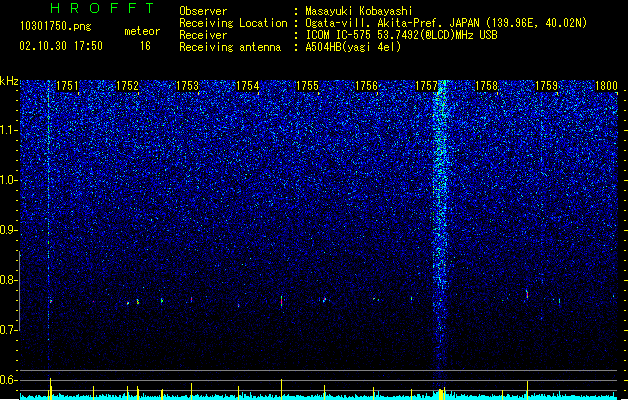This screenshot has height=400, width=629.
Task: Click the 0.8 kHz axis label
Action: pos(8,280)
